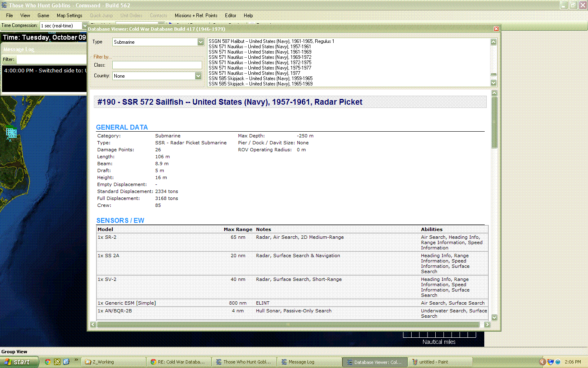Expand quick launch overflow chevron
588x368 pixels.
click(x=76, y=360)
